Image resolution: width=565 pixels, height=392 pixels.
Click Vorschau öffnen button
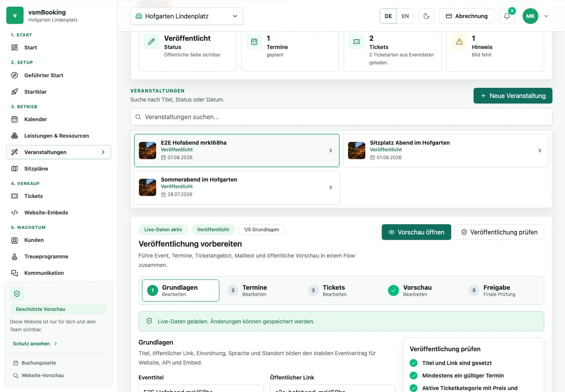(x=416, y=232)
